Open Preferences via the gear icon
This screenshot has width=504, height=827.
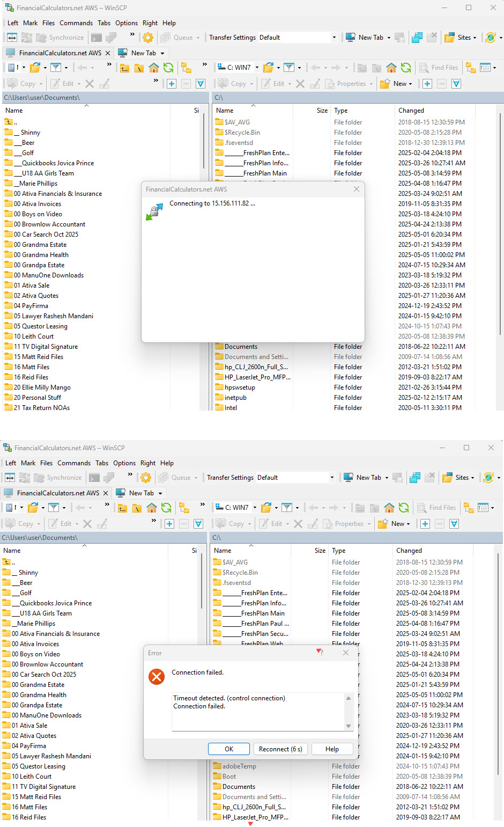click(147, 38)
